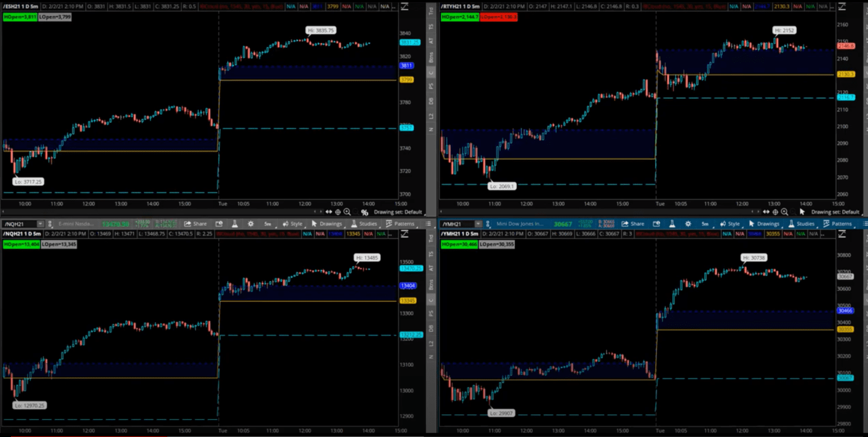The image size is (868, 437).
Task: Open PS side tab on /ESH21 chart
Action: [431, 86]
